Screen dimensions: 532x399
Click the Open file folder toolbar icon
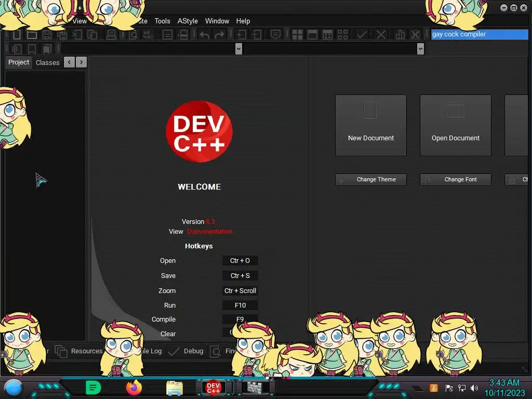click(32, 35)
